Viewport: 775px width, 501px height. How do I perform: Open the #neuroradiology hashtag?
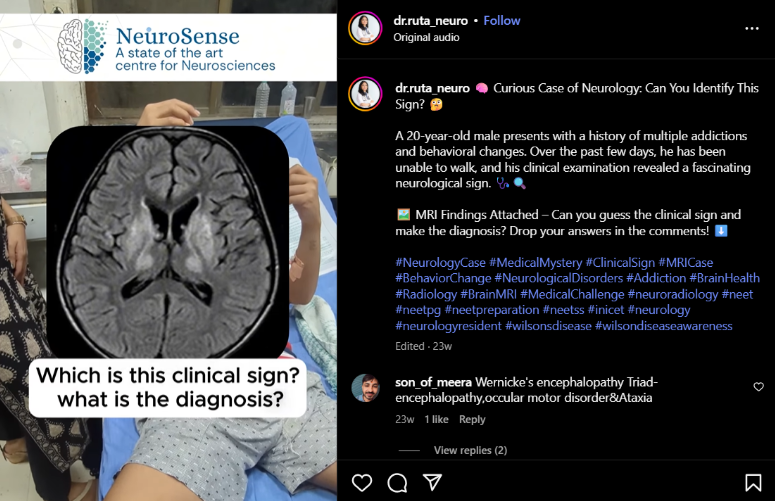point(673,294)
